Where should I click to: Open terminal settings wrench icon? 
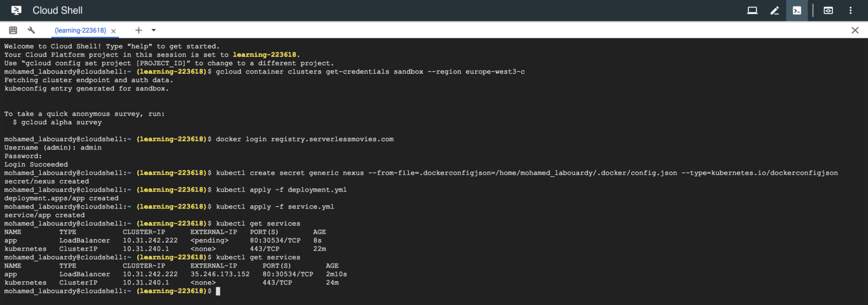point(31,30)
